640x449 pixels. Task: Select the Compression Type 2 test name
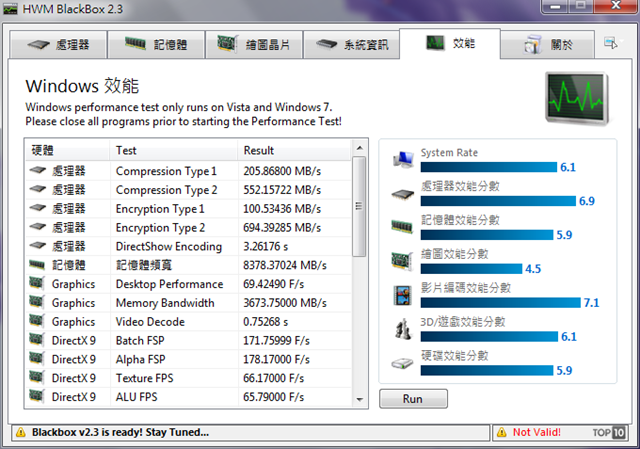click(167, 190)
